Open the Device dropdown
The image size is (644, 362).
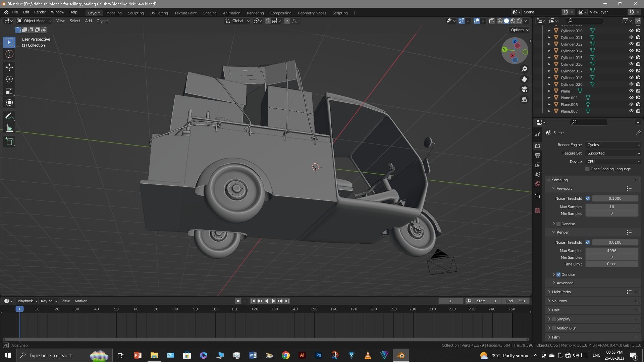coord(613,162)
